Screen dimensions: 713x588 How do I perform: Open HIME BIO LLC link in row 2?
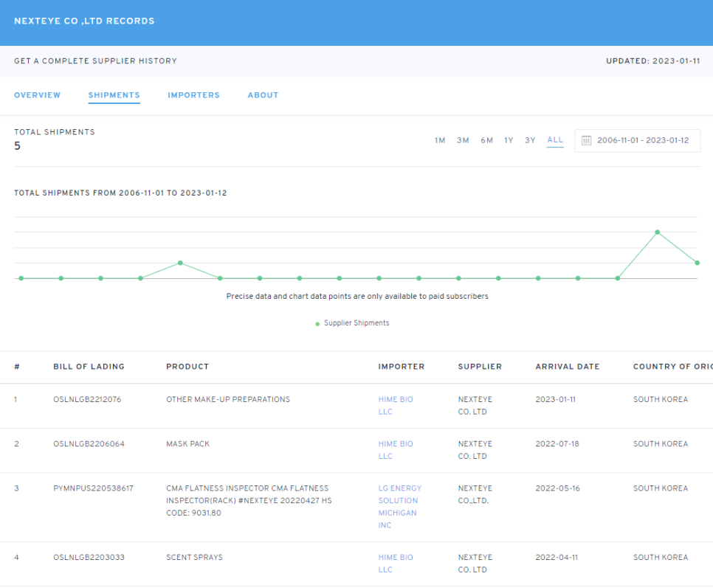tap(396, 450)
